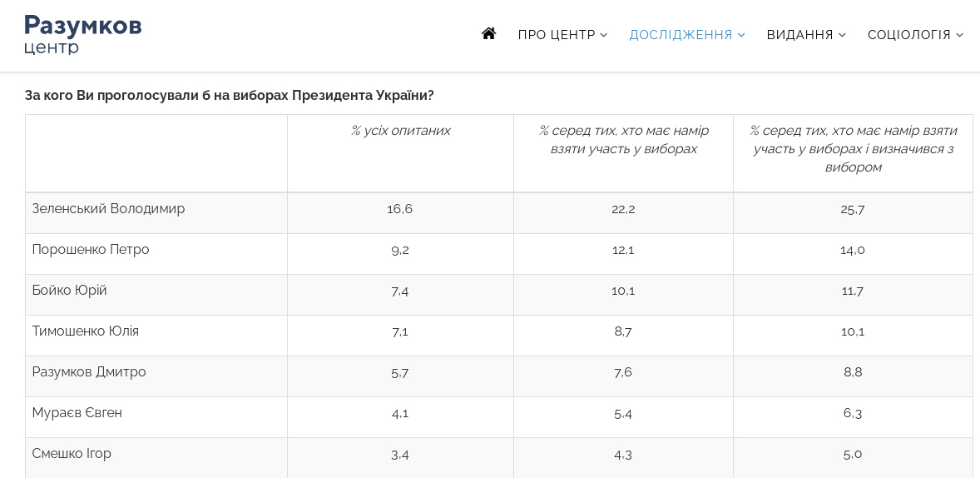This screenshot has width=980, height=478.
Task: Select the Разумков Дмитро table cell
Action: click(x=156, y=376)
